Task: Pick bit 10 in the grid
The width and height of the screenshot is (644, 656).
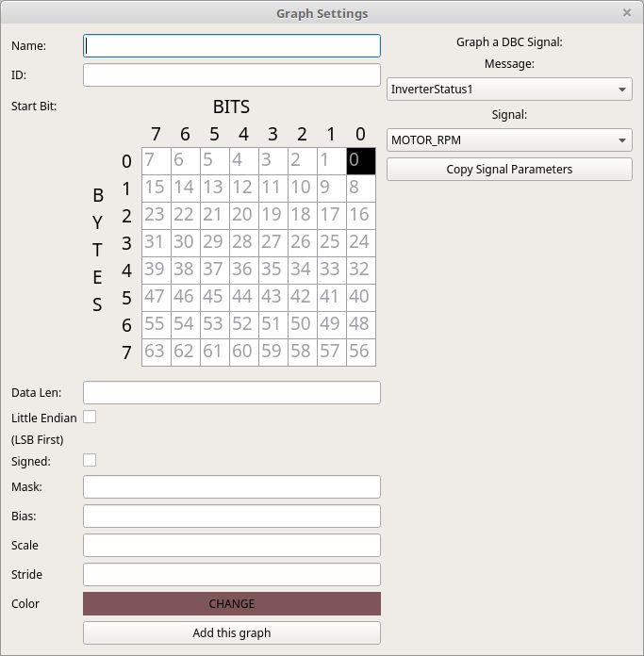Action: tap(303, 189)
